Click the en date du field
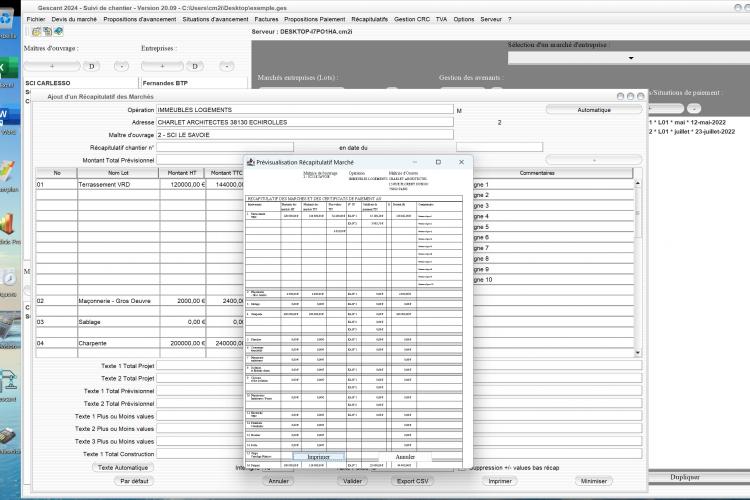Viewport: 750px width, 500px height. point(499,147)
